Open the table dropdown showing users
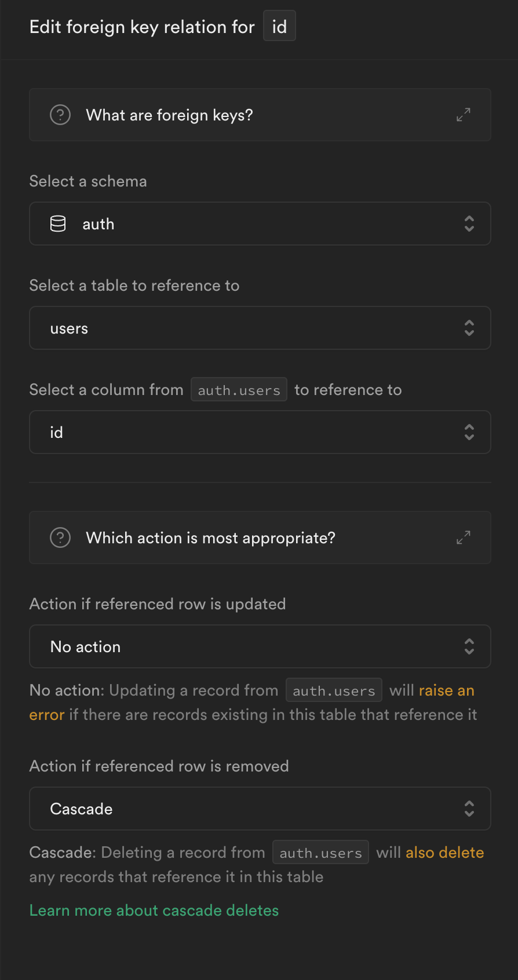The image size is (518, 980). click(260, 328)
